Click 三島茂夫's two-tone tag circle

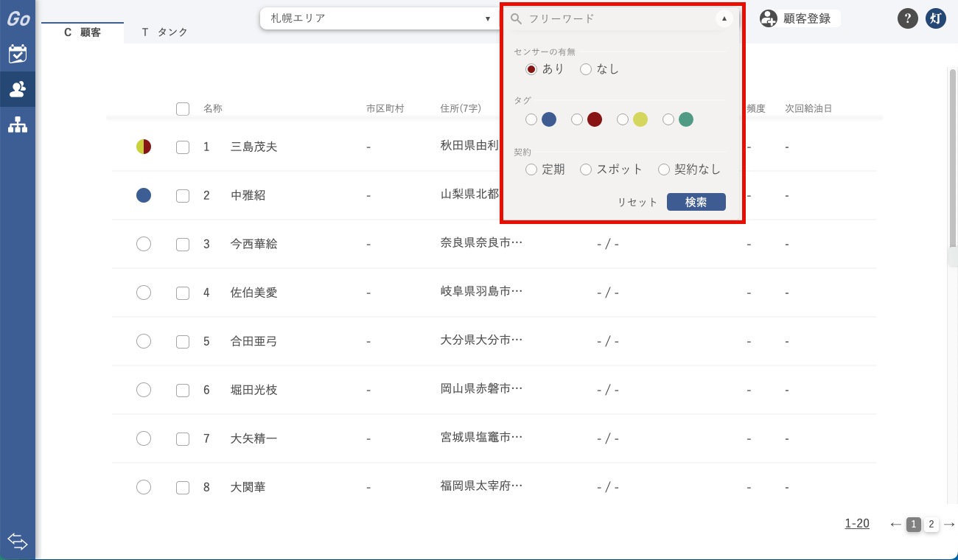tap(144, 147)
